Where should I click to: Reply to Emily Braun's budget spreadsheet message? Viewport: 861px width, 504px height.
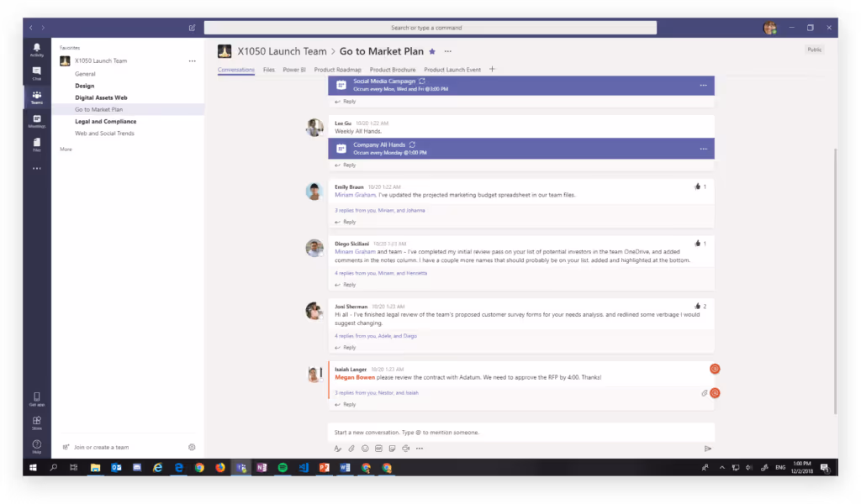[346, 222]
